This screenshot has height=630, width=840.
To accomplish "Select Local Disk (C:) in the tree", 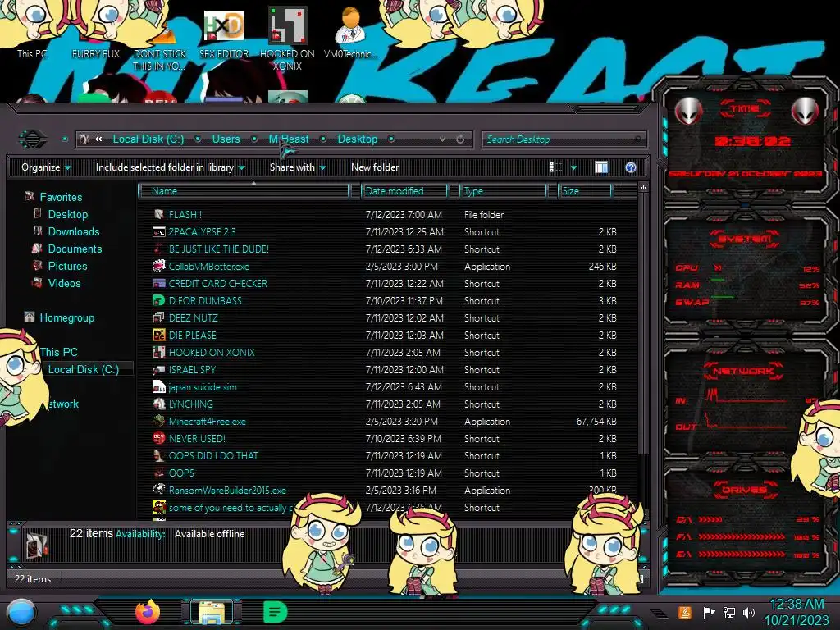I will (x=84, y=369).
